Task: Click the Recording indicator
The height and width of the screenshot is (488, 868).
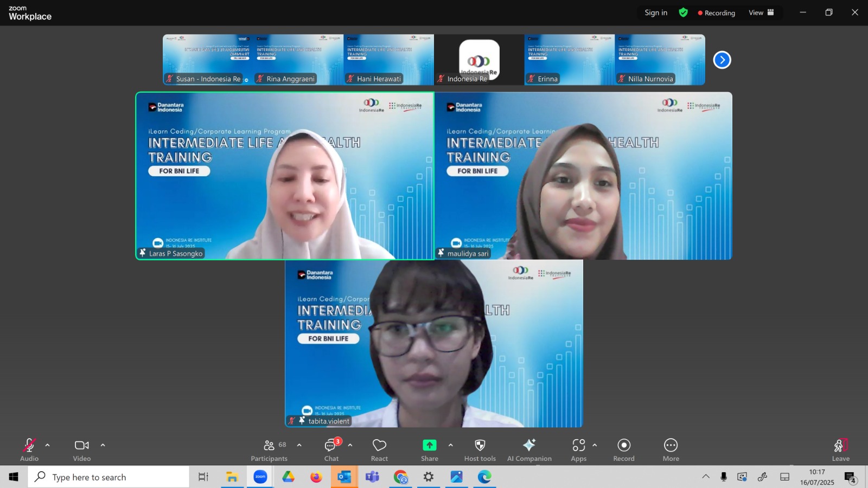Action: click(x=717, y=12)
